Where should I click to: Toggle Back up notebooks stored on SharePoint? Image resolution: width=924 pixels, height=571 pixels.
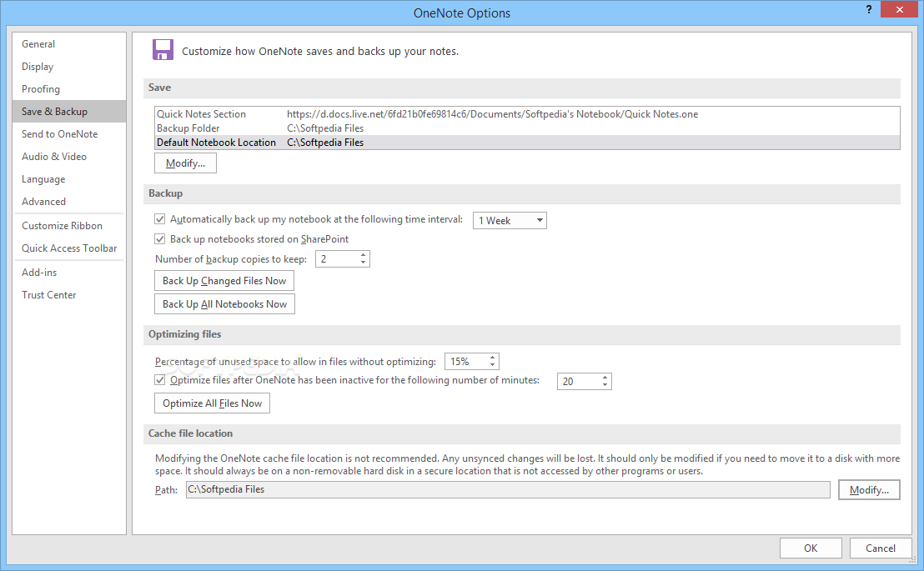(159, 238)
